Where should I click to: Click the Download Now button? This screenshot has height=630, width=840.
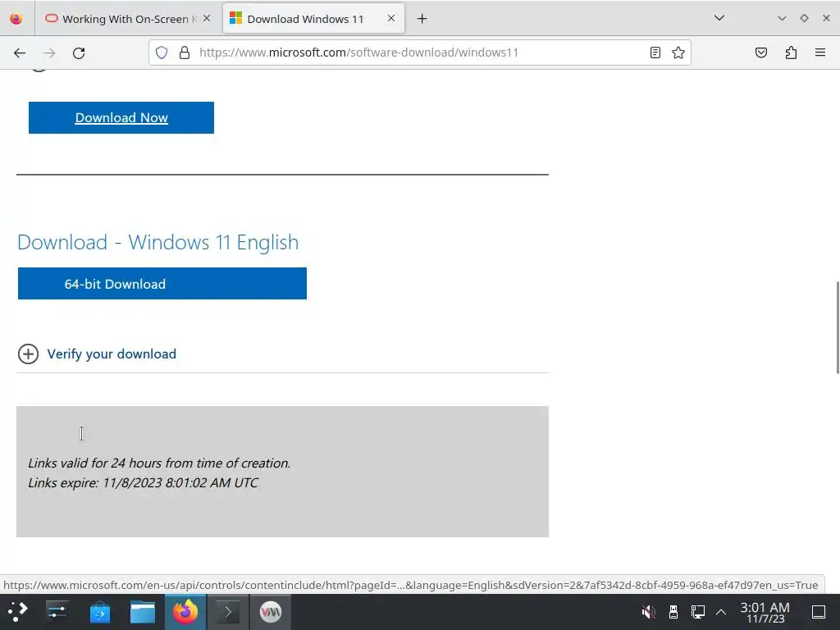click(121, 118)
